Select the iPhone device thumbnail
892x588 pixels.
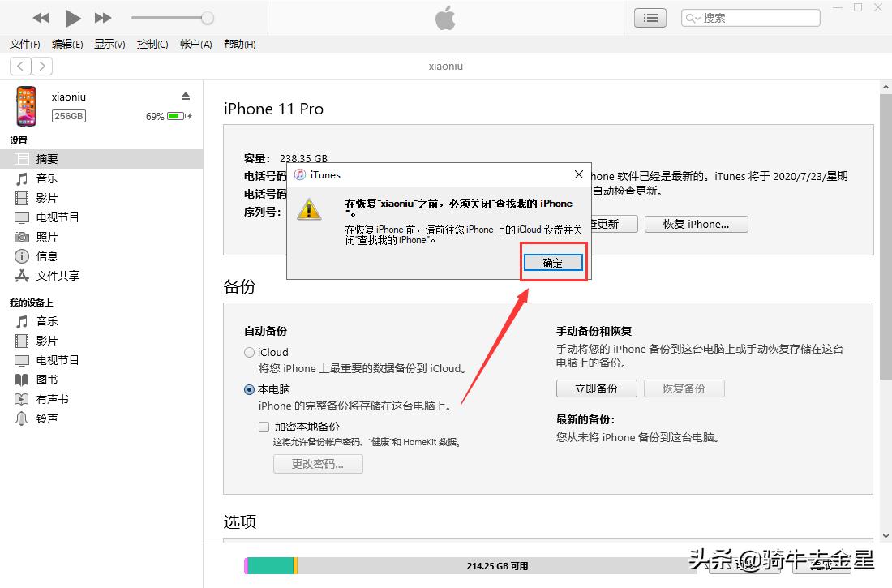(25, 106)
